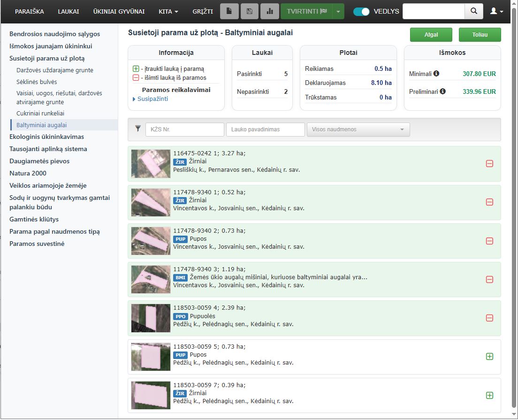Open the LAUKAI menu
The height and width of the screenshot is (420, 518).
69,12
